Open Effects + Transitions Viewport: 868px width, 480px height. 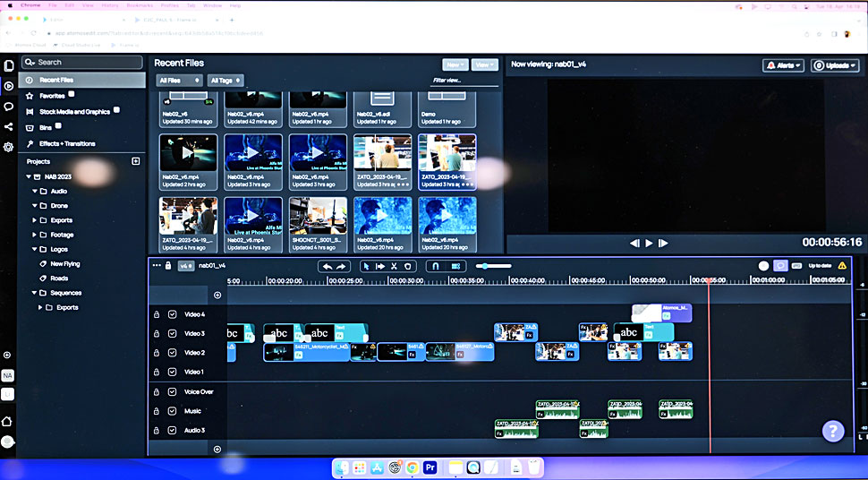coord(67,143)
